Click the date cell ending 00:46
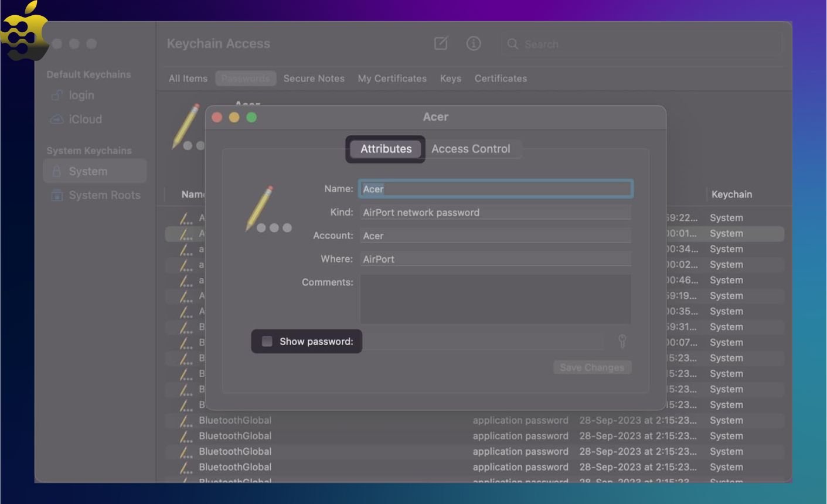The height and width of the screenshot is (504, 827). coord(682,280)
